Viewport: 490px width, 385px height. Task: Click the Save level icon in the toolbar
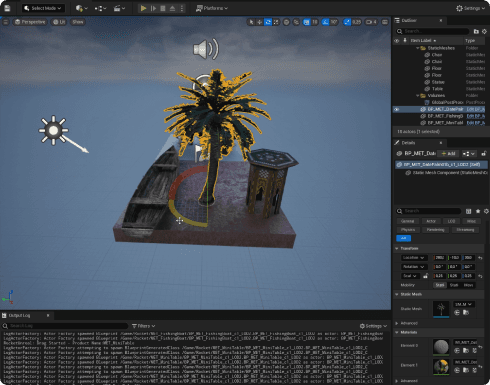tap(7, 8)
